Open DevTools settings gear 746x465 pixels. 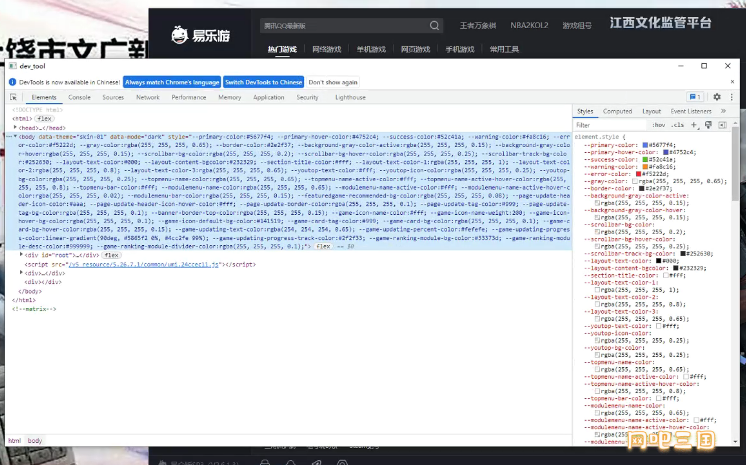tap(717, 97)
